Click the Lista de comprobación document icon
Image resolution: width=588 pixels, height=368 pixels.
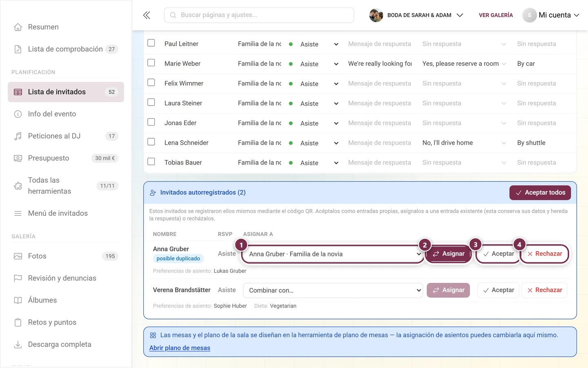(18, 49)
